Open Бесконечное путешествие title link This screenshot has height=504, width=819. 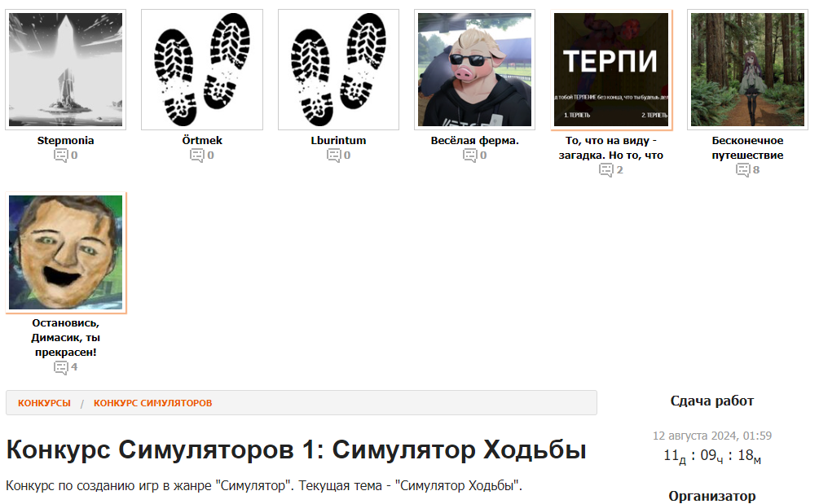(x=747, y=147)
